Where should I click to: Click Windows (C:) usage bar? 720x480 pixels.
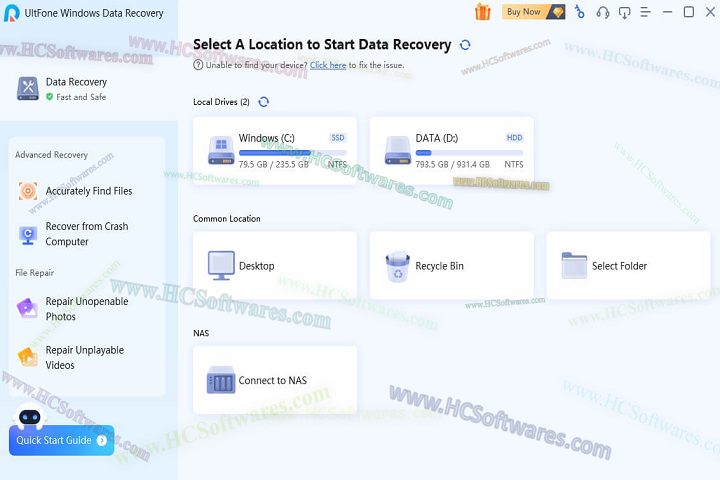[x=293, y=152]
